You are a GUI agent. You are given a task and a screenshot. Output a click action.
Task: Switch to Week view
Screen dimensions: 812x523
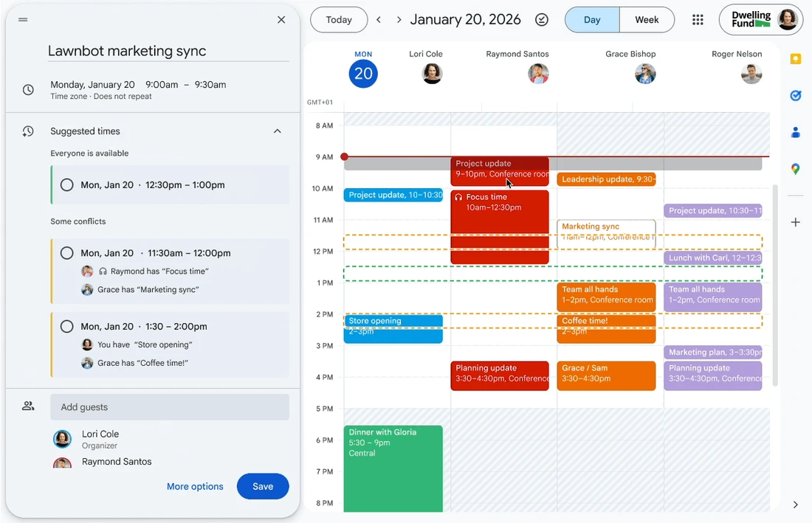[x=647, y=20]
